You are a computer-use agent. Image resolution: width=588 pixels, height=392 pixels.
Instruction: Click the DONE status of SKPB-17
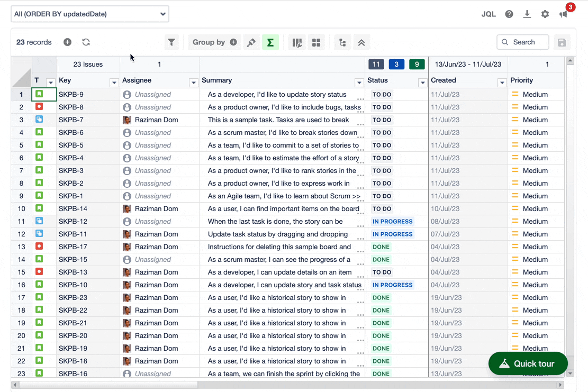pos(381,247)
